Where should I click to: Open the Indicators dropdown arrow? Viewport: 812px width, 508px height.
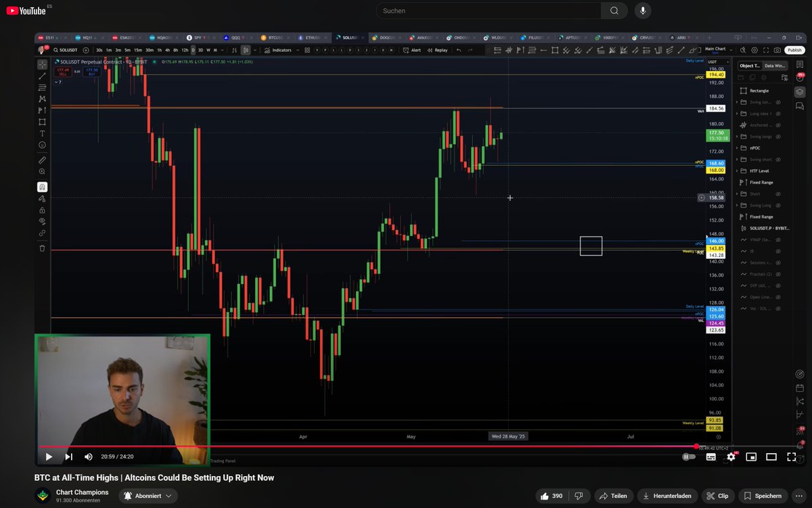pos(296,50)
